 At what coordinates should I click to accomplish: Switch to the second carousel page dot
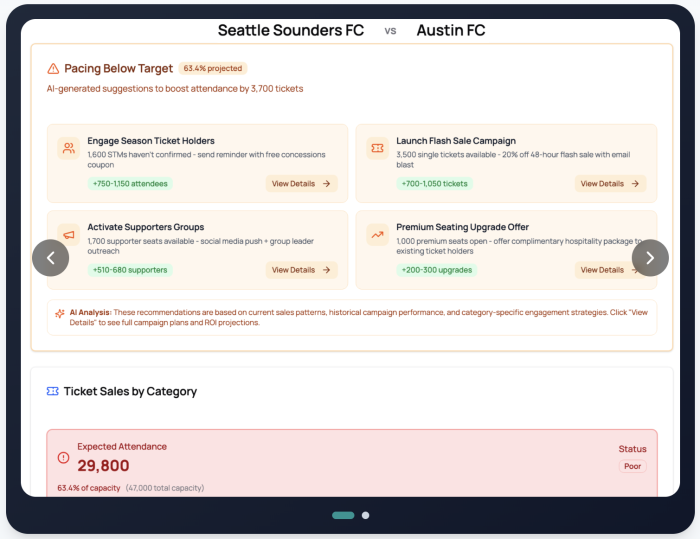pos(365,515)
